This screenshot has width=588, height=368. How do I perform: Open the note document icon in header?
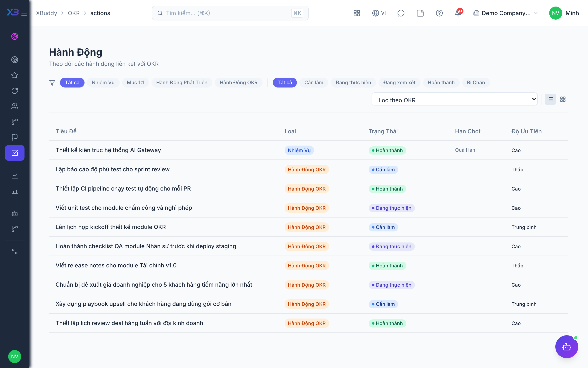tap(420, 13)
